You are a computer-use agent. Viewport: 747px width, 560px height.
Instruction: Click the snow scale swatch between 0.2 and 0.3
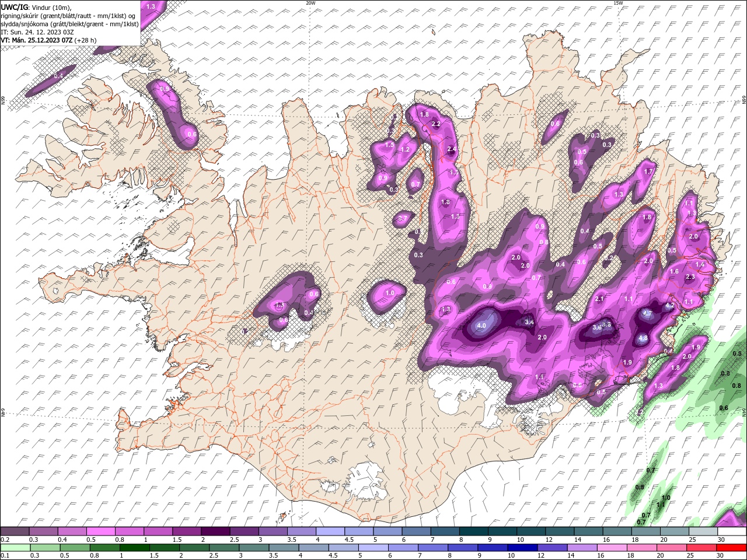click(15, 531)
